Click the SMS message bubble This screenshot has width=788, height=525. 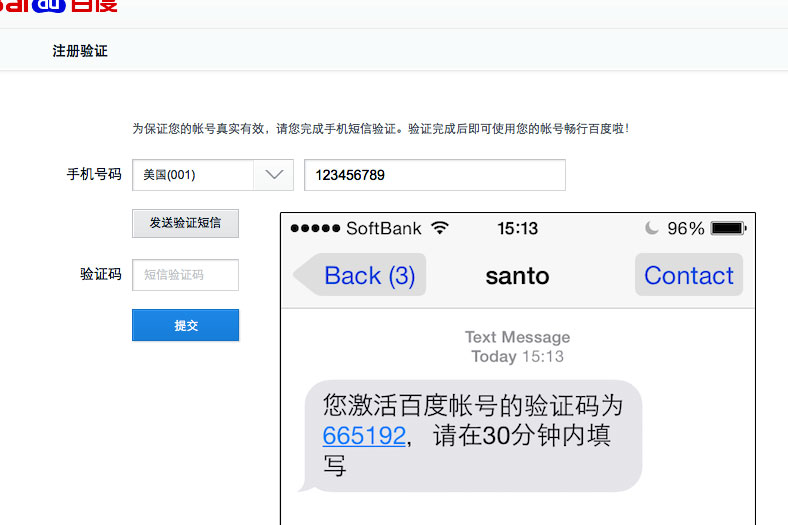(471, 436)
